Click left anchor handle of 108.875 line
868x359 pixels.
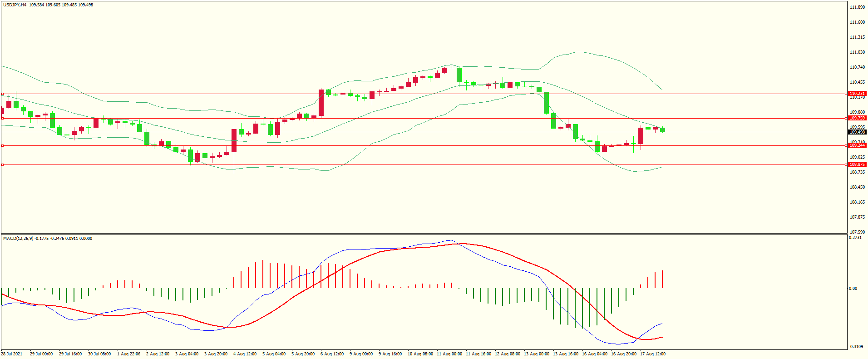click(x=2, y=165)
